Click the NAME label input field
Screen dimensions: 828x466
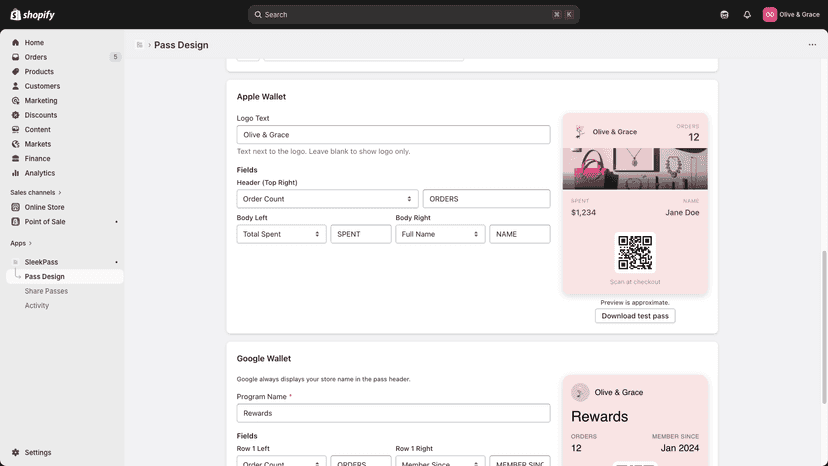(520, 234)
